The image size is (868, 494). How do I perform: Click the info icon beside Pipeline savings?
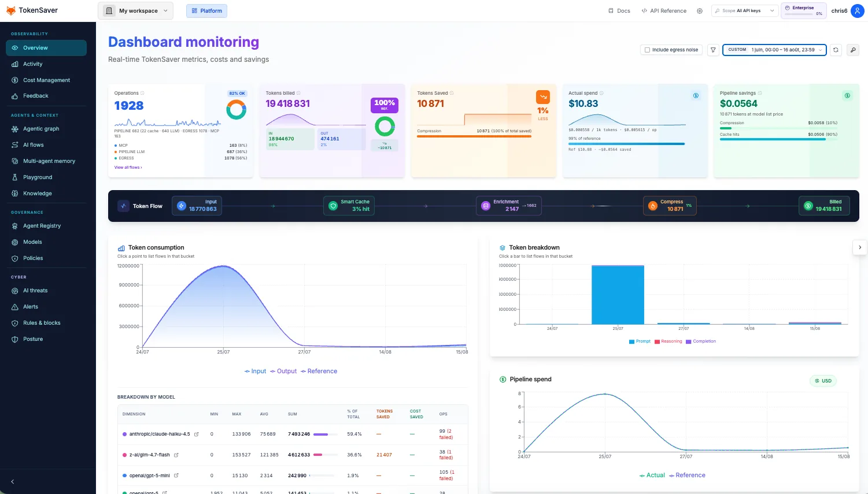click(x=760, y=93)
